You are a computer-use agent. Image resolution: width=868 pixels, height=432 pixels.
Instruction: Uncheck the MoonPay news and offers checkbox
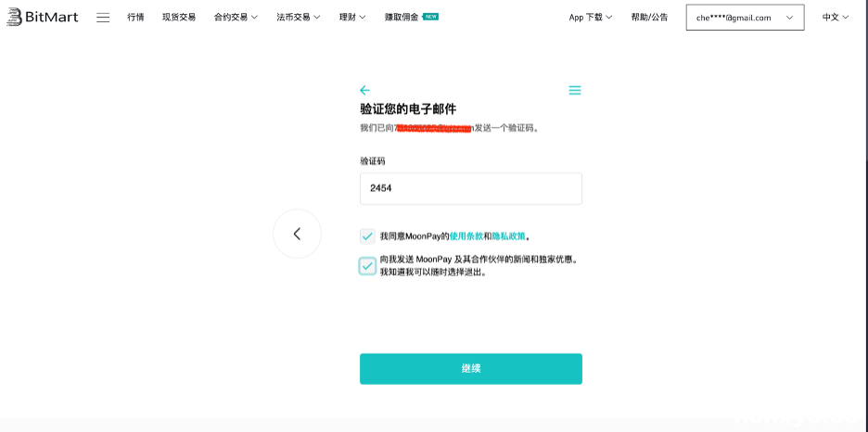[368, 266]
